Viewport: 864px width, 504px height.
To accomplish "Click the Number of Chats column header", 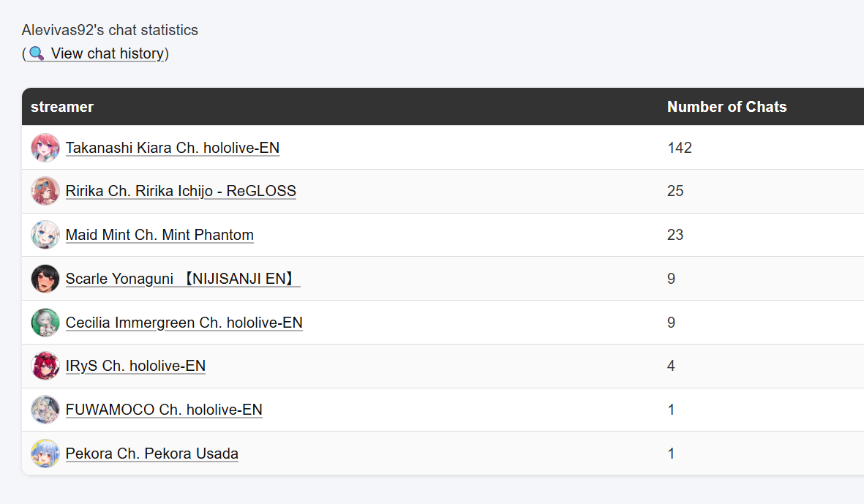I will [726, 107].
